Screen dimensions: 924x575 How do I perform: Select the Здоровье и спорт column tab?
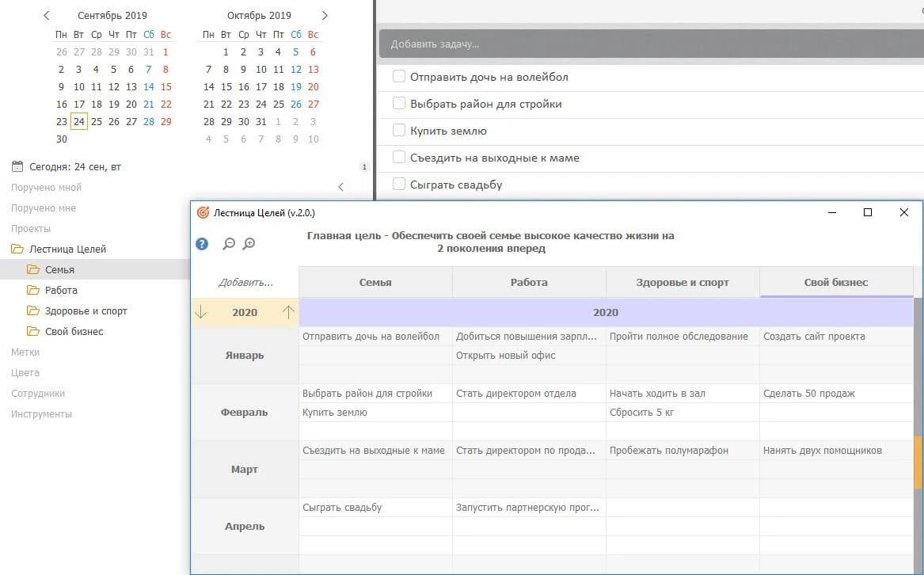click(x=683, y=282)
